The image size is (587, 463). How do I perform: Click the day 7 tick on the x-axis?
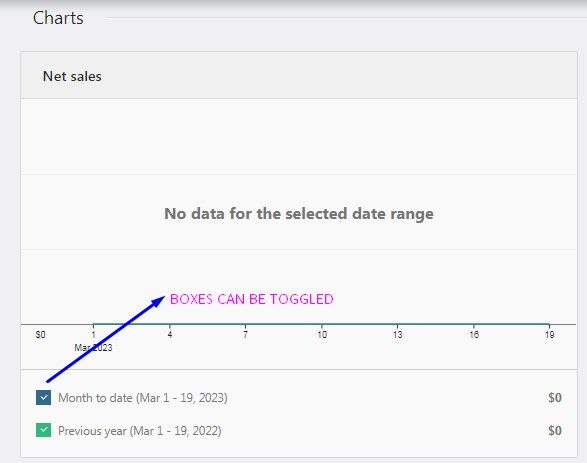click(245, 334)
